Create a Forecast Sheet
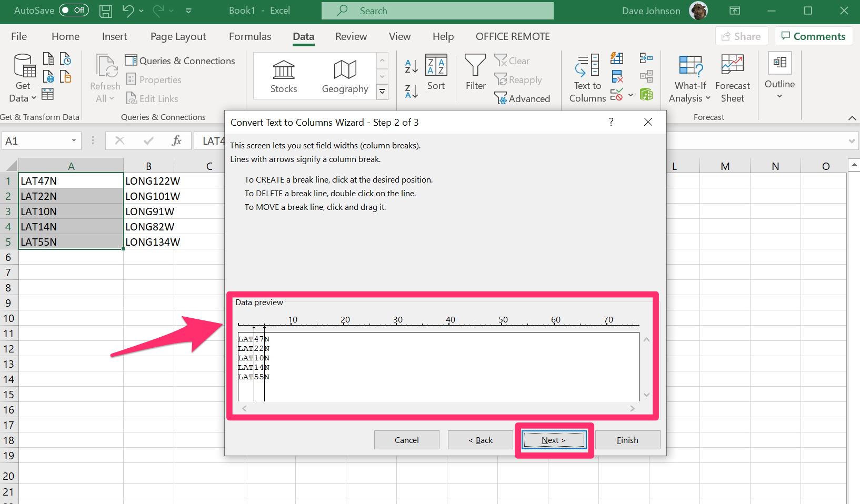860x504 pixels. (732, 78)
